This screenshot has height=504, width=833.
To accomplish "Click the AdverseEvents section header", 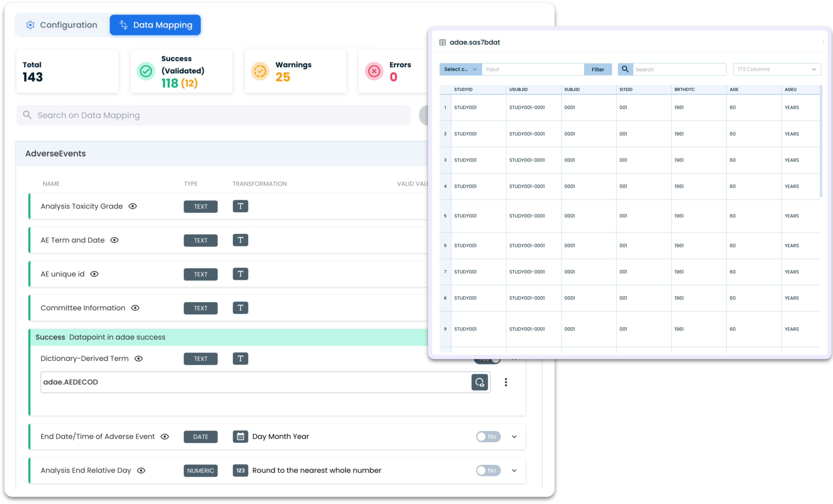I will click(x=222, y=154).
